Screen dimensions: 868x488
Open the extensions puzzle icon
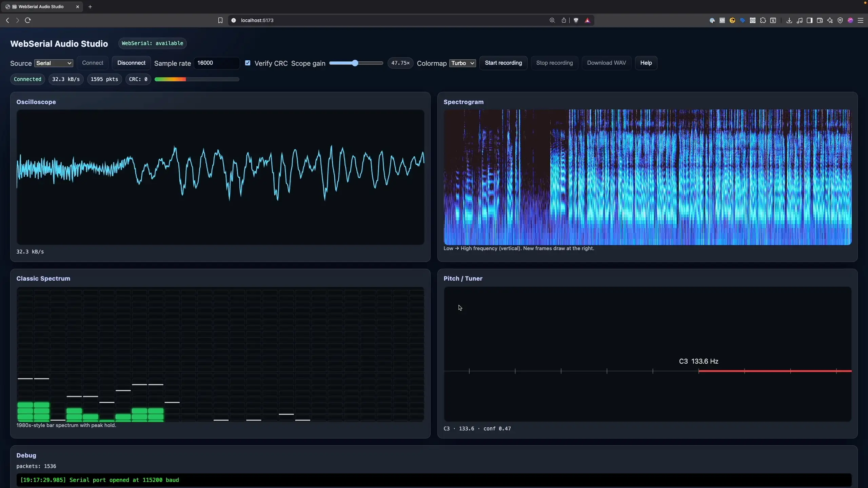763,20
